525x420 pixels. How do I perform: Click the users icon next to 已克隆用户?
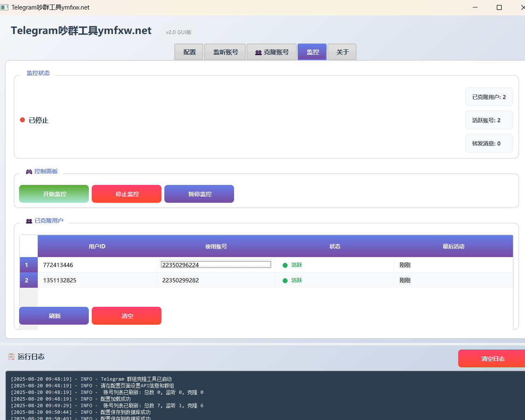point(29,221)
